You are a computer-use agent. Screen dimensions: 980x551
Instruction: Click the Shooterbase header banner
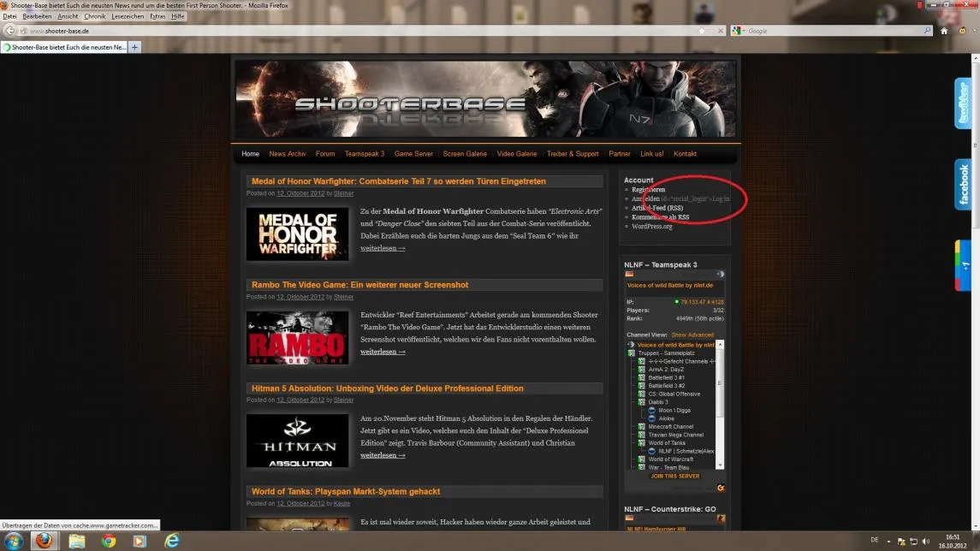click(485, 98)
